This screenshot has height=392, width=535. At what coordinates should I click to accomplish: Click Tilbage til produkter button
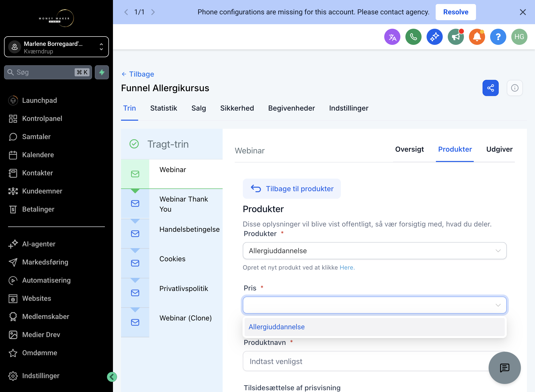pyautogui.click(x=292, y=189)
